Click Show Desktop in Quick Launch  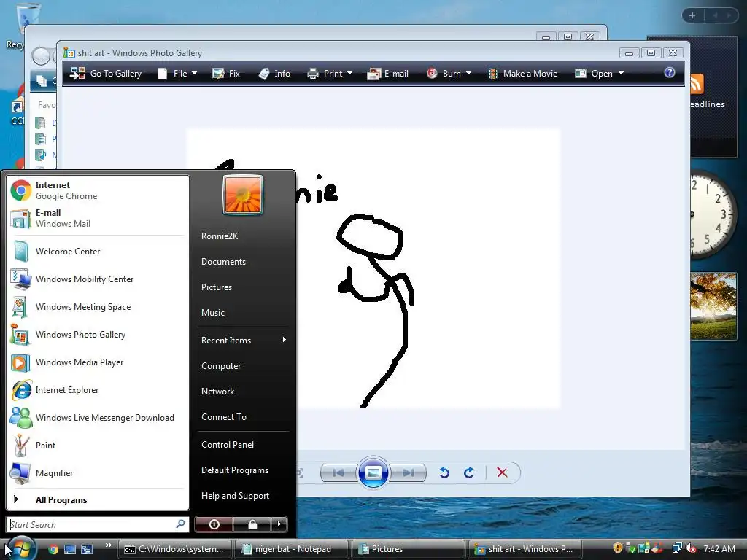(x=70, y=549)
